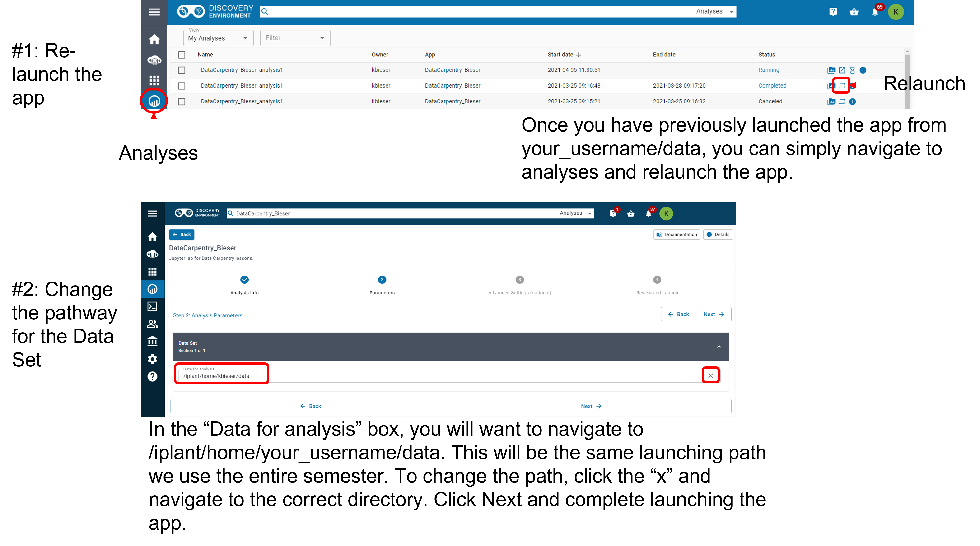Image resolution: width=980 pixels, height=546 pixels.
Task: Open the My Analyses view dropdown
Action: (218, 38)
